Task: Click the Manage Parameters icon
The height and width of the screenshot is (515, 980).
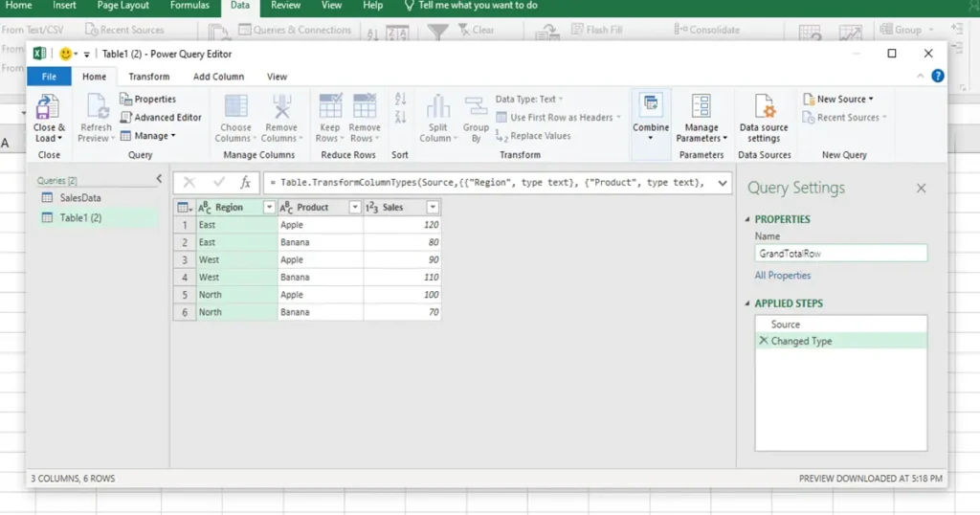Action: click(702, 106)
